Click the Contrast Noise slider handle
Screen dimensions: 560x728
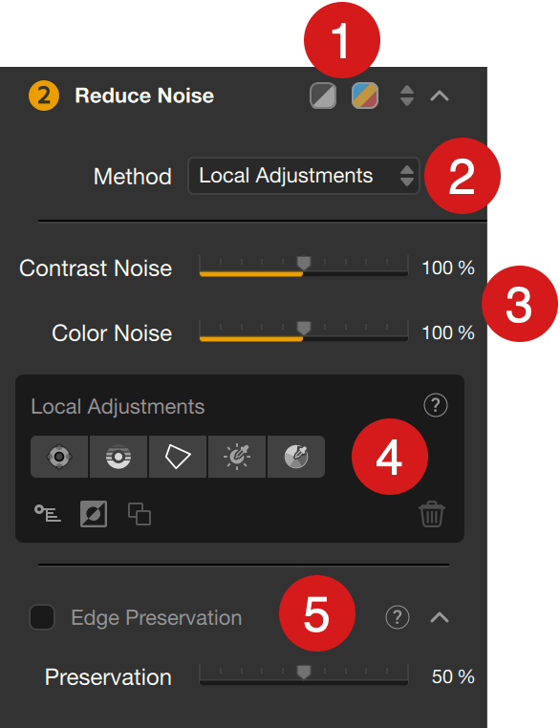[x=304, y=263]
